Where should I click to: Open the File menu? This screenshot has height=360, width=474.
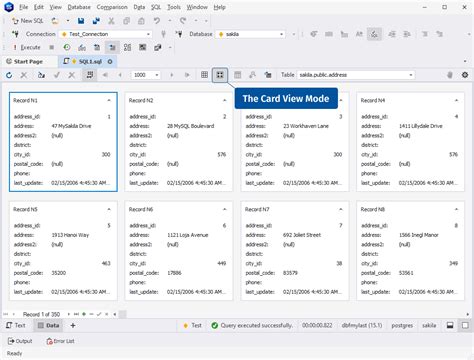pyautogui.click(x=23, y=7)
